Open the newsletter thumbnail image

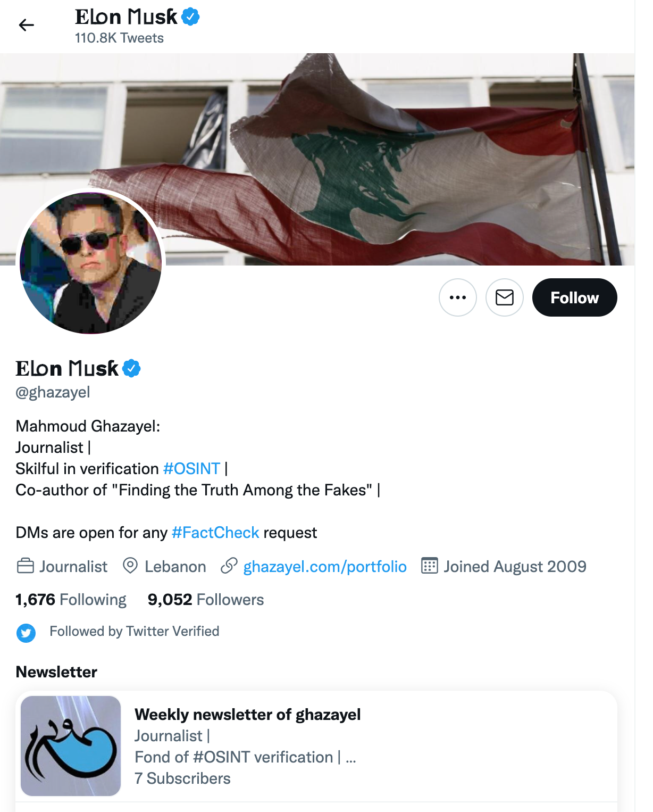coord(71,746)
